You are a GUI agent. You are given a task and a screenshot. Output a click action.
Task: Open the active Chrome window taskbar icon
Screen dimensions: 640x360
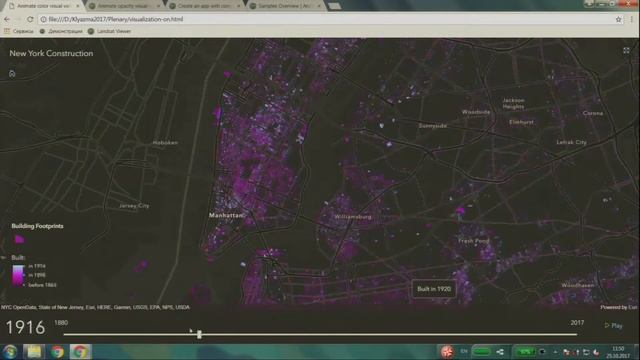(x=80, y=351)
